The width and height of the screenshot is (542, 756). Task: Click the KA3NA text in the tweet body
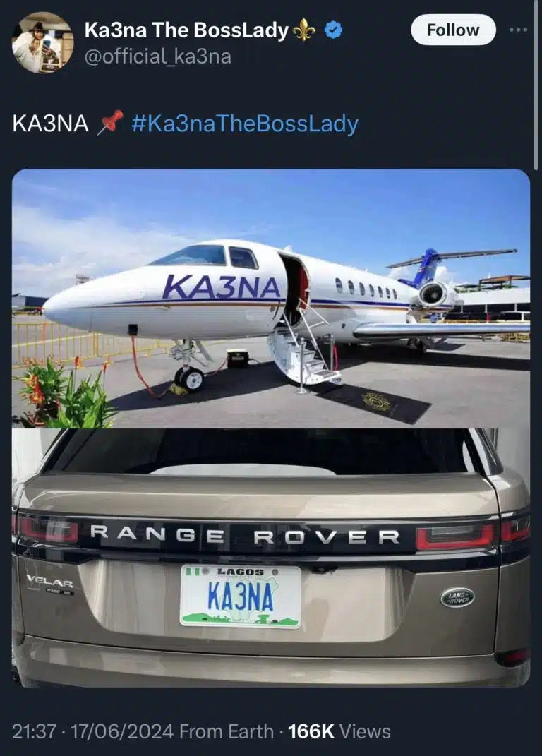click(x=51, y=124)
